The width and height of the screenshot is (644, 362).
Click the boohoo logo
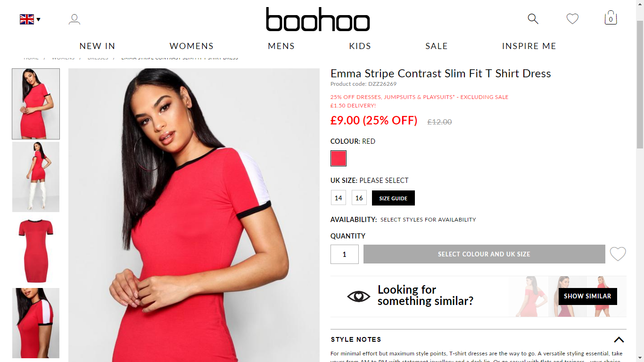tap(318, 19)
